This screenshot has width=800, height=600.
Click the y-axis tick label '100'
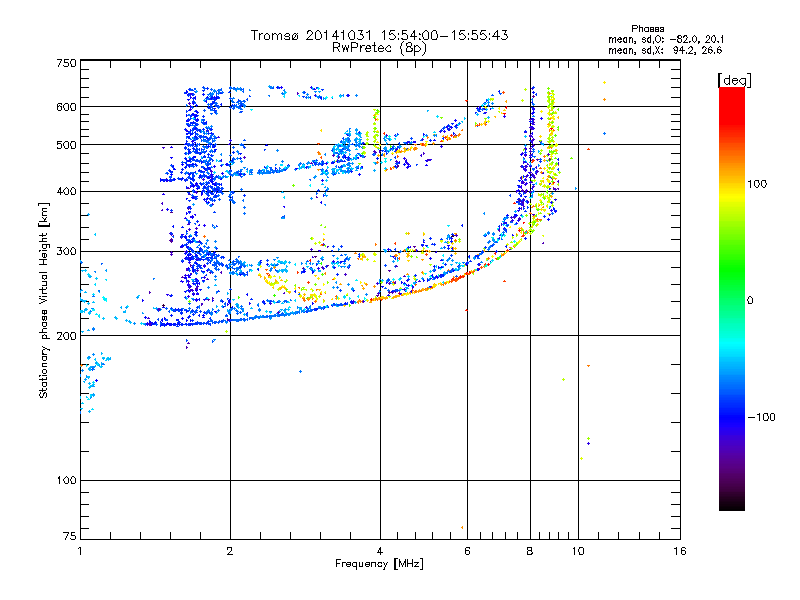pos(66,481)
